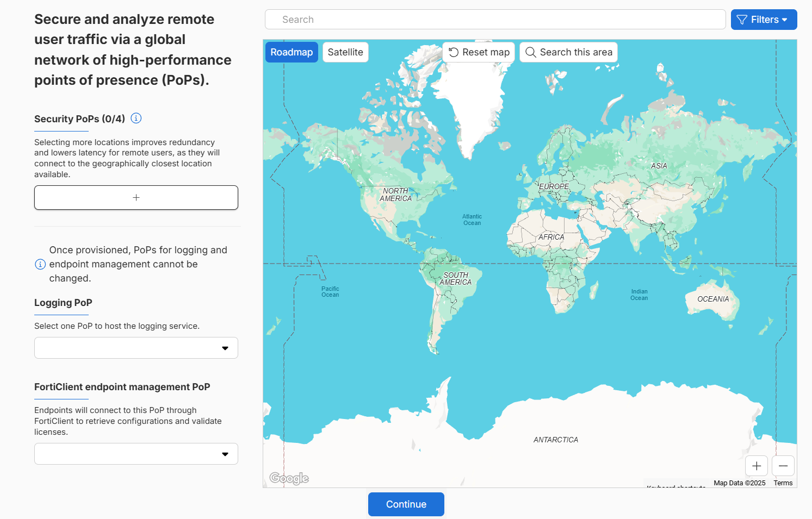Click the PoP search input field
This screenshot has height=519, width=812.
pyautogui.click(x=495, y=20)
